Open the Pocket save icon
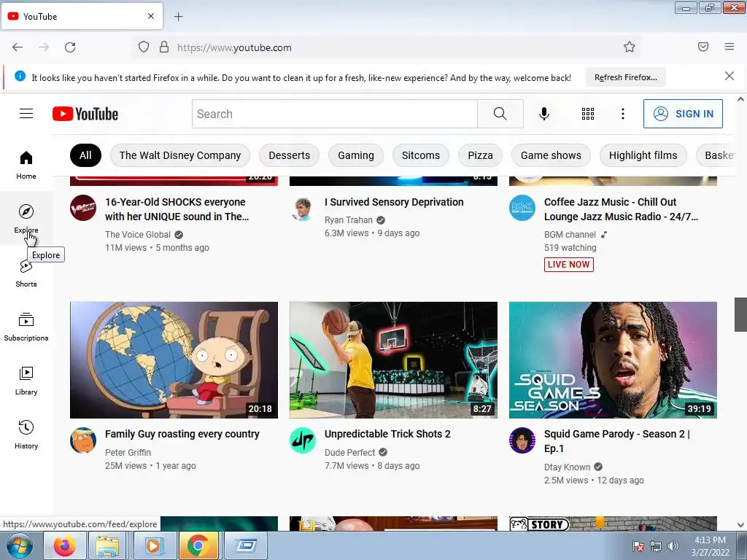Image resolution: width=747 pixels, height=560 pixels. [x=703, y=47]
